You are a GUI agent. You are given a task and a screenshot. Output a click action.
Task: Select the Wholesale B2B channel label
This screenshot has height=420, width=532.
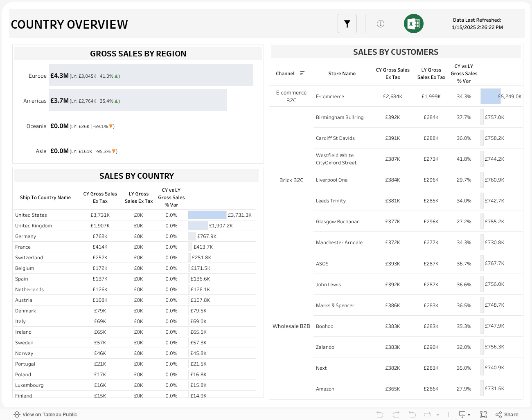click(291, 326)
